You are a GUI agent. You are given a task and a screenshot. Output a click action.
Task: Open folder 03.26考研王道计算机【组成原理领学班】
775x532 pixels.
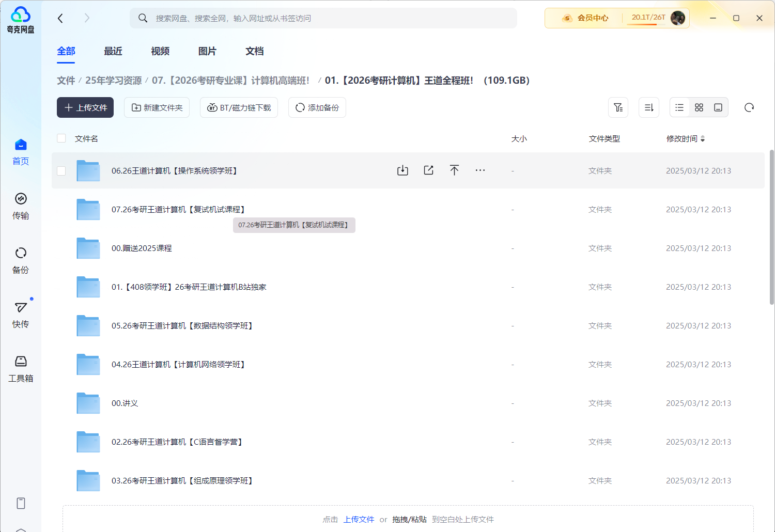[182, 480]
